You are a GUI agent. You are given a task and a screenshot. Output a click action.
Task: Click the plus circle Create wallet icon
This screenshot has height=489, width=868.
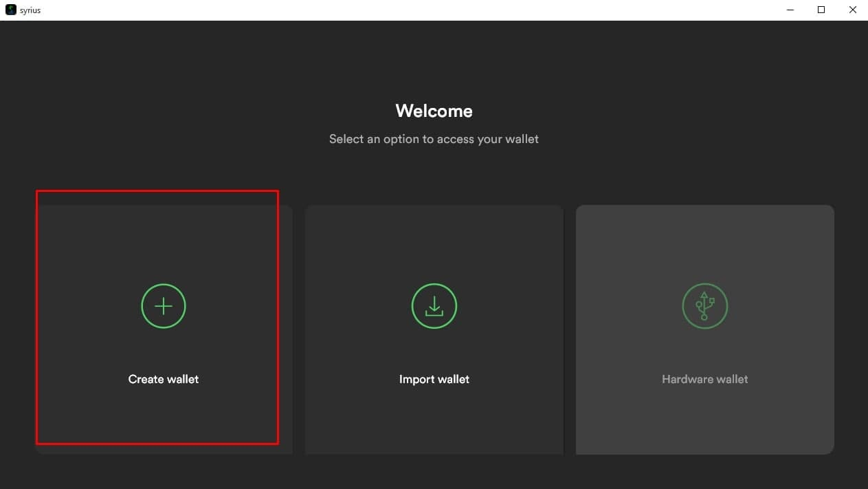point(164,306)
